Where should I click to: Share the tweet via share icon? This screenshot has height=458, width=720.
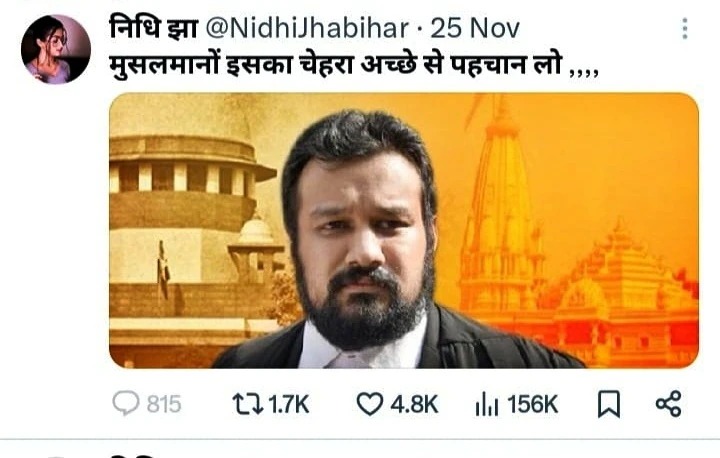669,404
